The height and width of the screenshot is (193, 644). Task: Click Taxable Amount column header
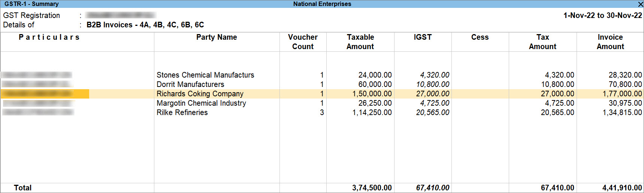click(x=360, y=42)
